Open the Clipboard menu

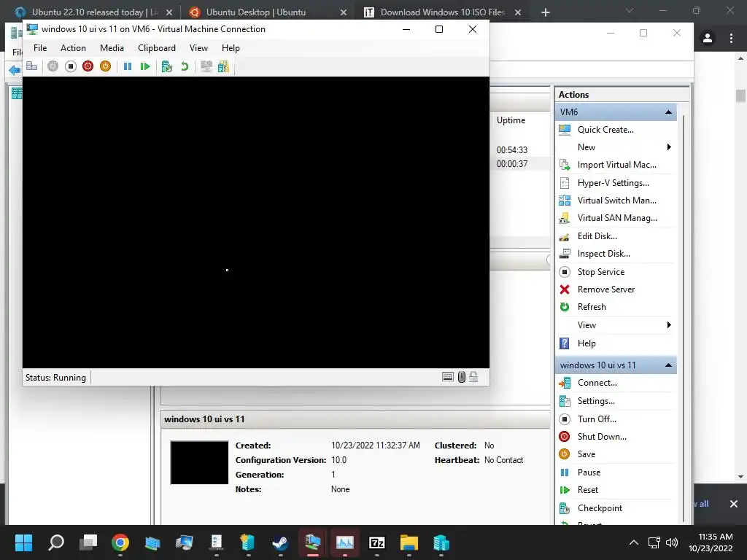[x=157, y=48]
